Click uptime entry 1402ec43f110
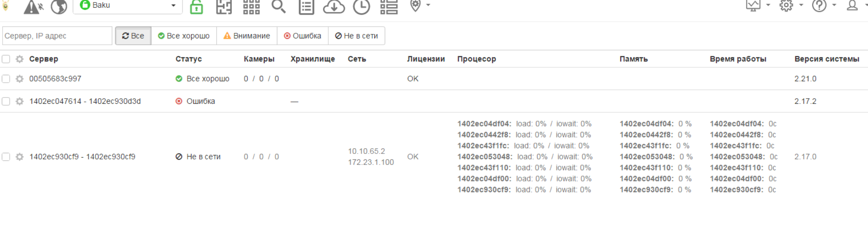 [743, 168]
